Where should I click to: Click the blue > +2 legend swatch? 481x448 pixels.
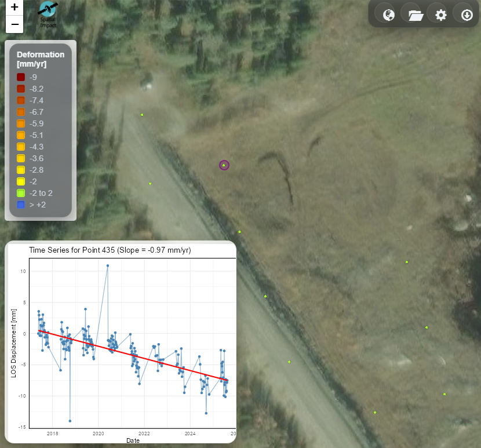click(x=21, y=205)
